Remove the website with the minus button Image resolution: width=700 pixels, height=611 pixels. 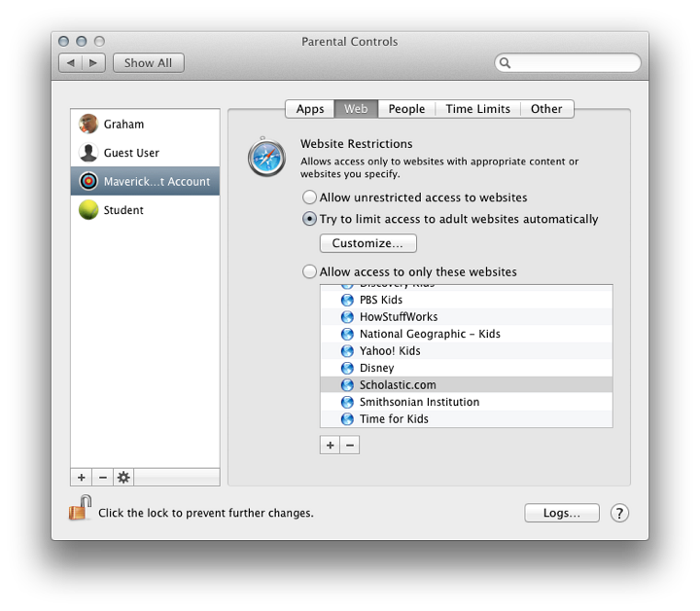[x=350, y=446]
